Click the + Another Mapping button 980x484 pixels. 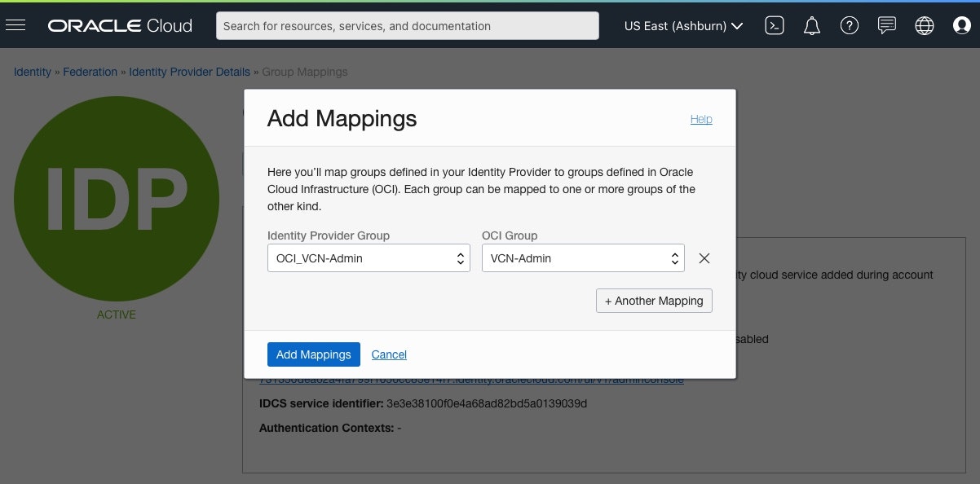point(655,301)
